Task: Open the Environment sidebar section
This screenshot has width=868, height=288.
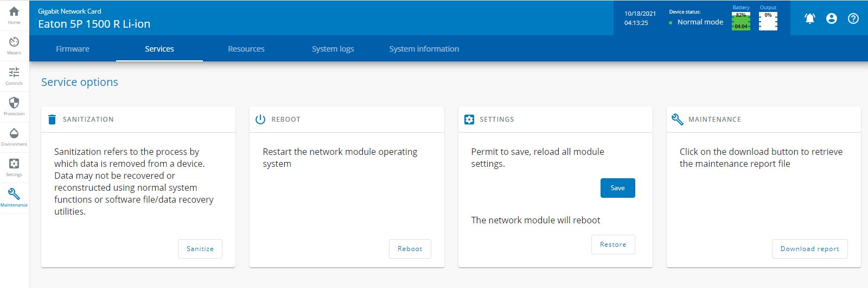Action: click(x=14, y=136)
